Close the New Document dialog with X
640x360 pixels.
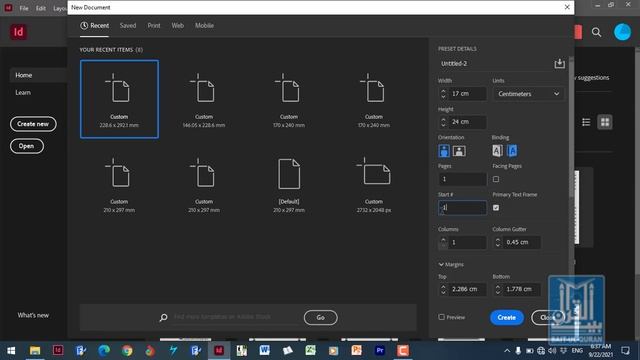(x=567, y=7)
